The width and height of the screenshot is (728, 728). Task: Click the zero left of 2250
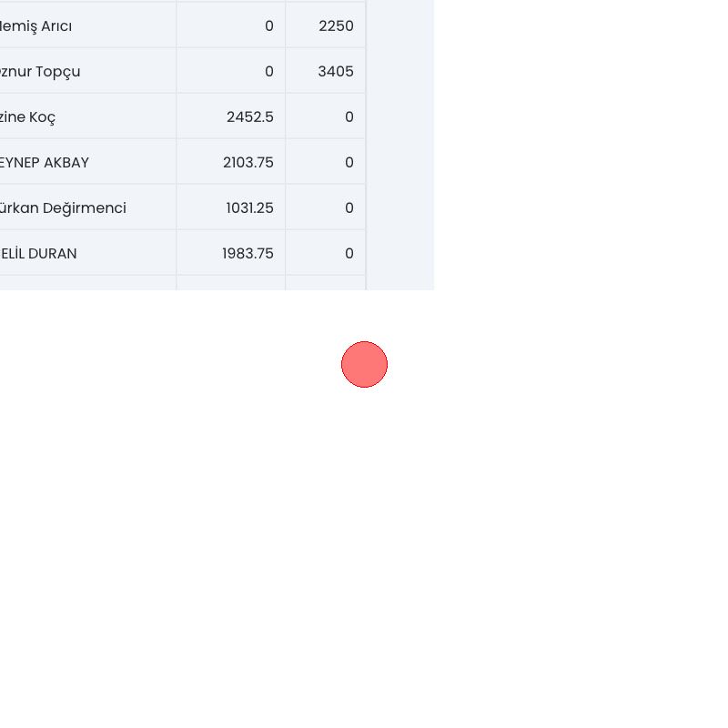(268, 26)
